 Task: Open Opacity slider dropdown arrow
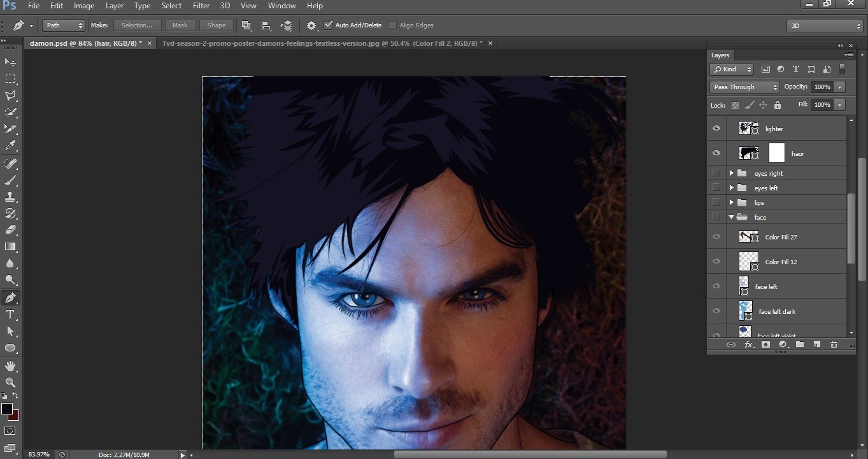841,87
